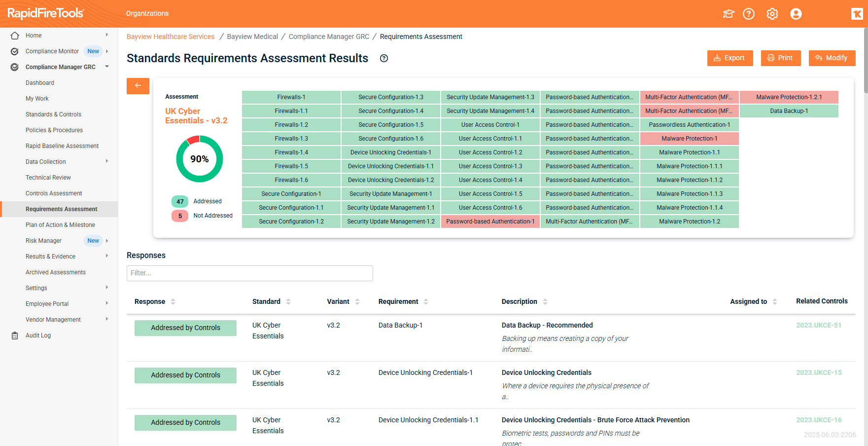Click the Compliance Manager GRC shield icon

pos(15,67)
